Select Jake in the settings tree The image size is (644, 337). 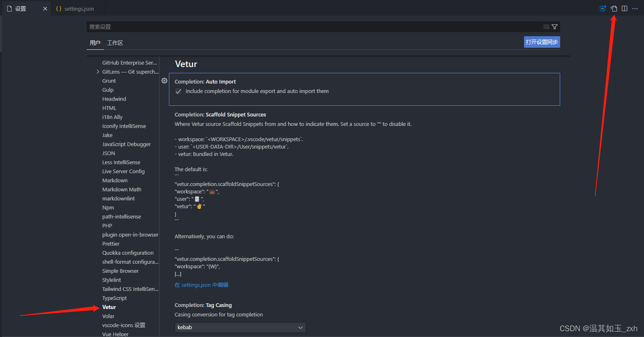coord(107,135)
